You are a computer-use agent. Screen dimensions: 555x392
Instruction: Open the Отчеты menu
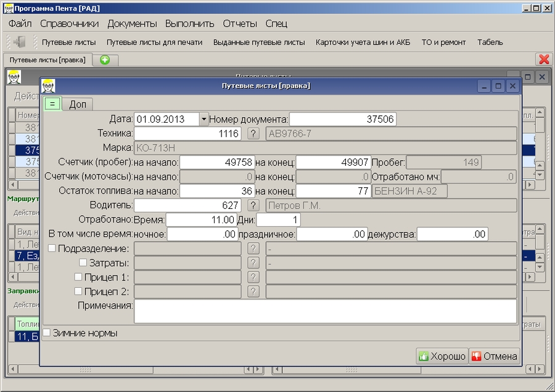coord(239,24)
